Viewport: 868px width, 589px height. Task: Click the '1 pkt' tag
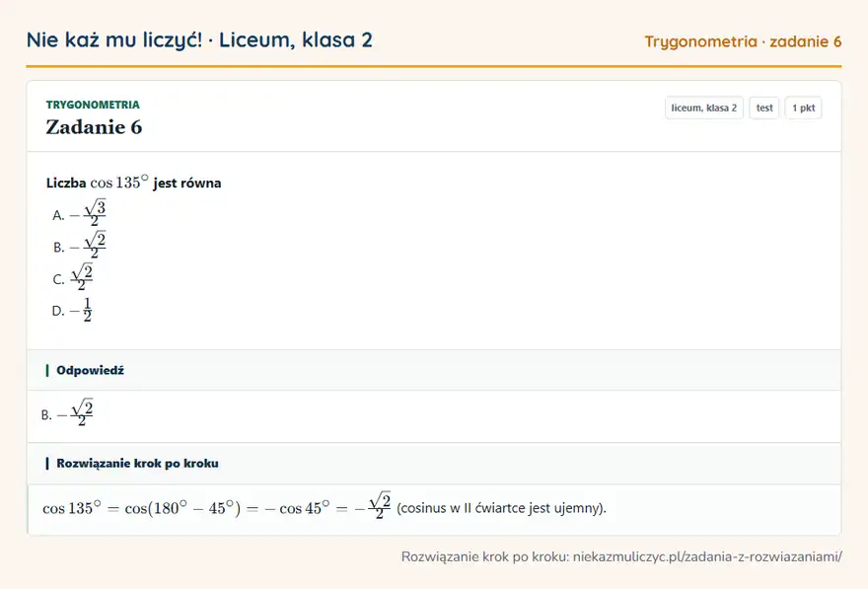pyautogui.click(x=803, y=108)
